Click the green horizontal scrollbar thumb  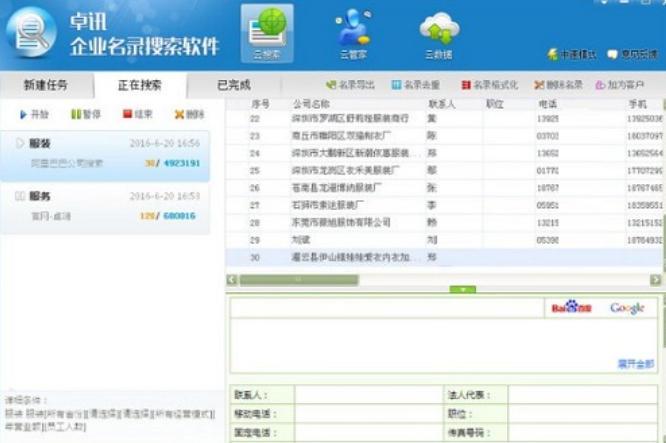299,279
